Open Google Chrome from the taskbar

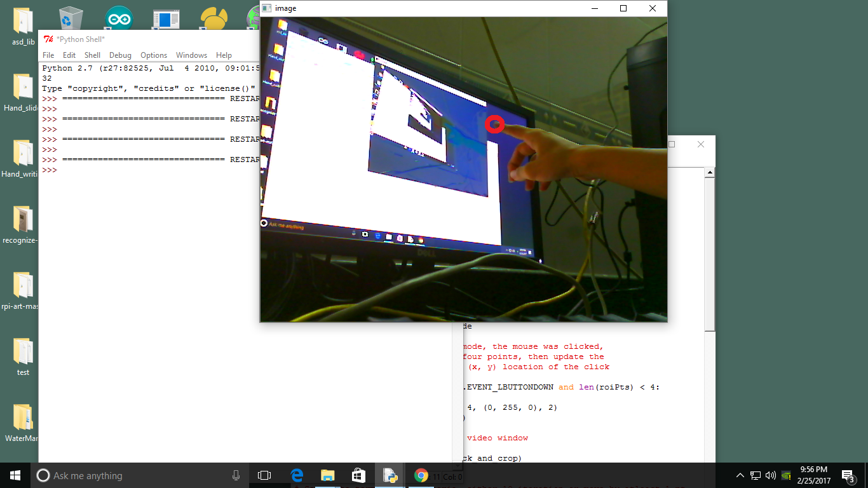pyautogui.click(x=421, y=475)
